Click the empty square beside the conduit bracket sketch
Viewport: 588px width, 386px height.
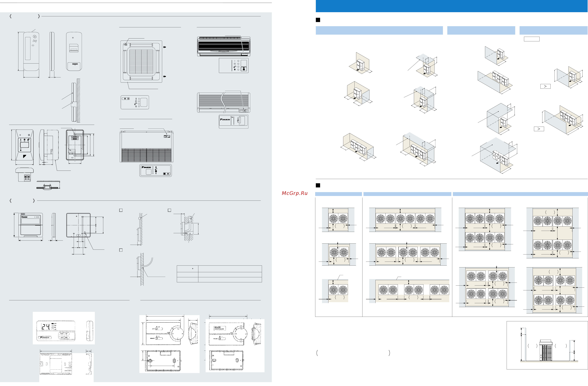(169, 210)
